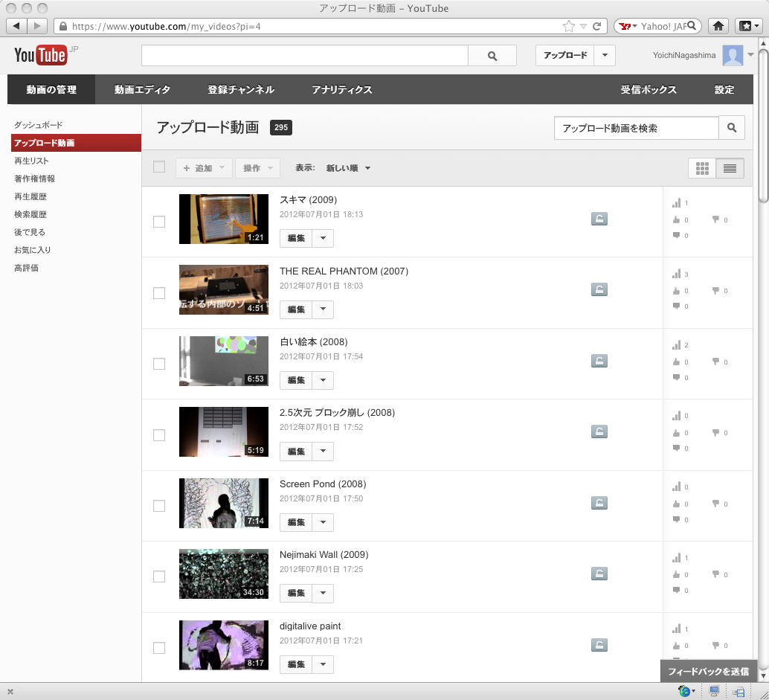Click privacy lock icon for スキマ (2009)
769x700 pixels.
599,219
